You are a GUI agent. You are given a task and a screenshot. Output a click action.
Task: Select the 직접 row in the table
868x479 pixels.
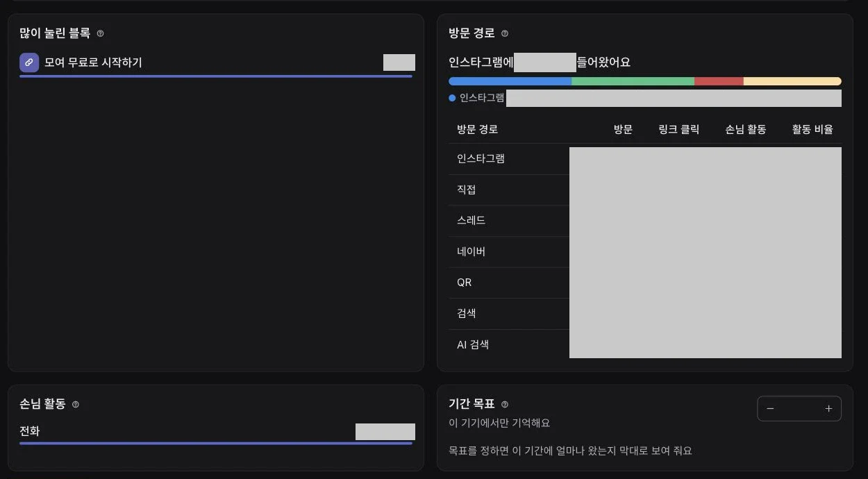[x=645, y=190]
